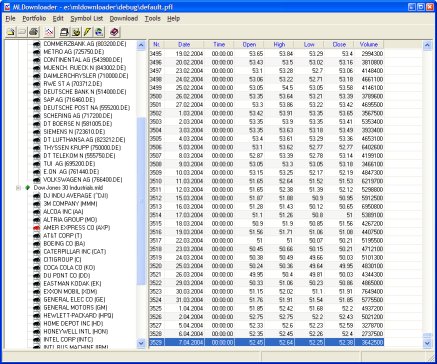Open the Download menu

click(x=124, y=19)
